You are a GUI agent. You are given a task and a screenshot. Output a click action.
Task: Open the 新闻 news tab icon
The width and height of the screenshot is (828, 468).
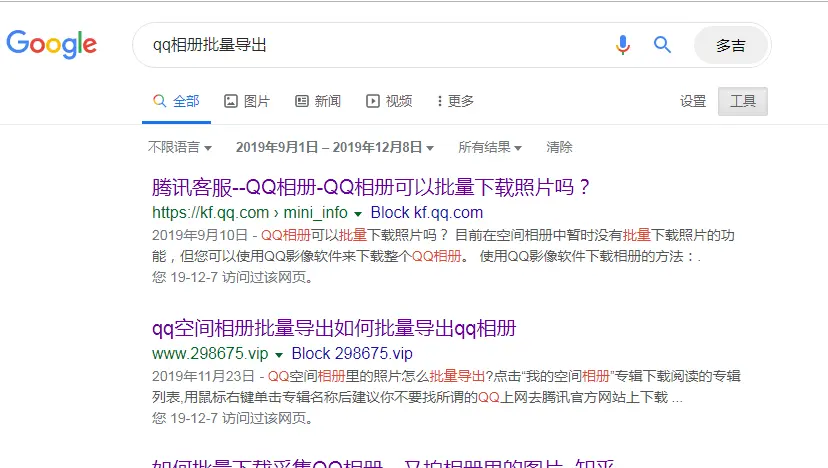302,101
